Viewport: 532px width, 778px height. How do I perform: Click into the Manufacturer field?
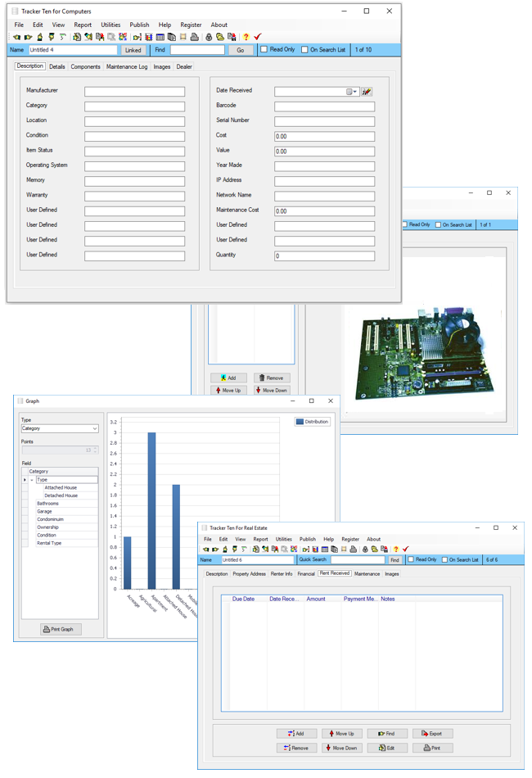pos(134,92)
